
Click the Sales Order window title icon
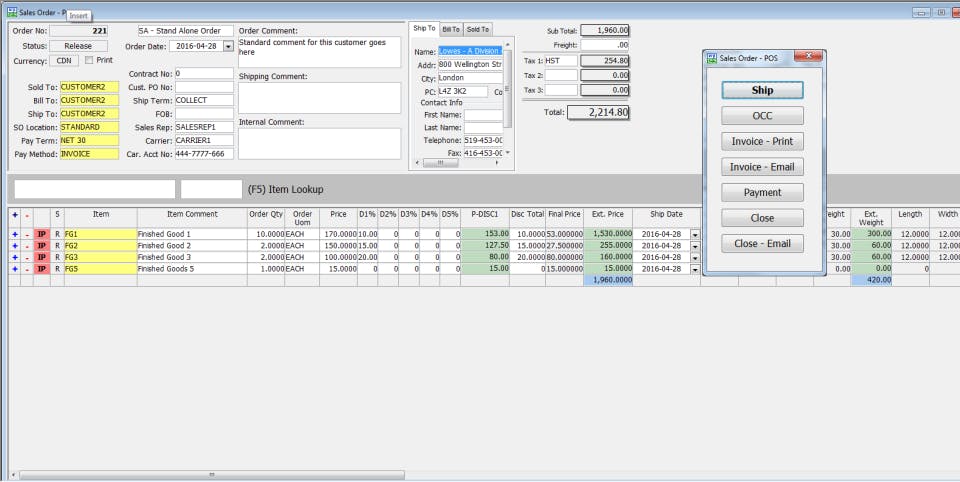click(12, 12)
